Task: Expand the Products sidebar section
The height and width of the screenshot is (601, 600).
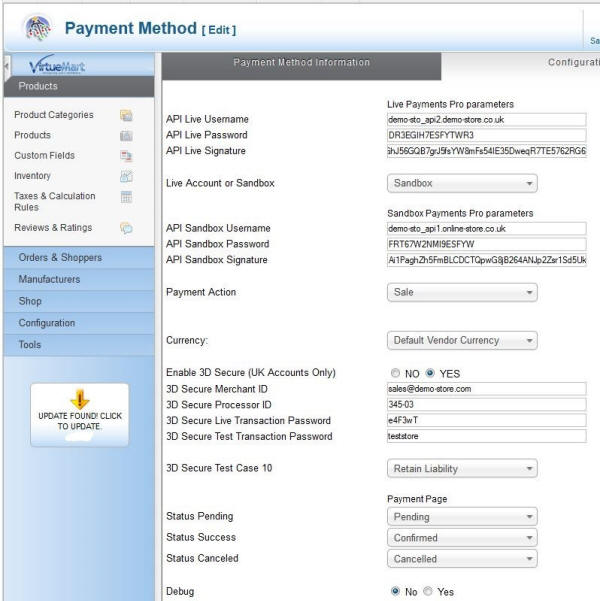Action: [79, 86]
